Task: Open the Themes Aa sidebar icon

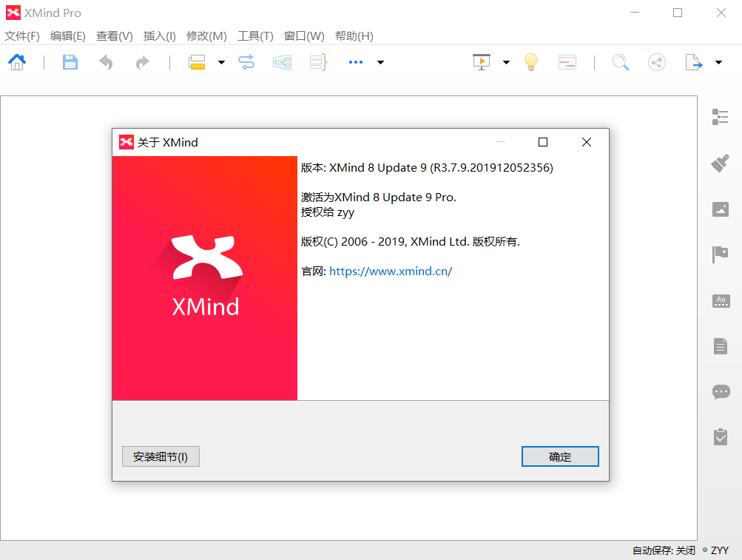Action: pyautogui.click(x=721, y=301)
